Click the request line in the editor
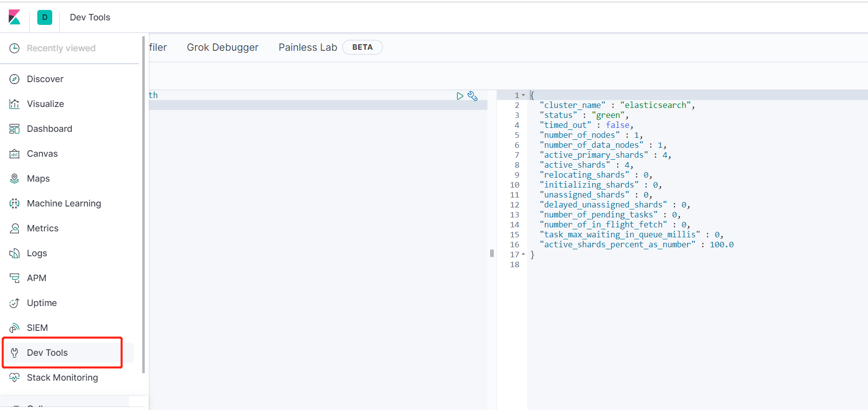The width and height of the screenshot is (868, 410). click(318, 95)
